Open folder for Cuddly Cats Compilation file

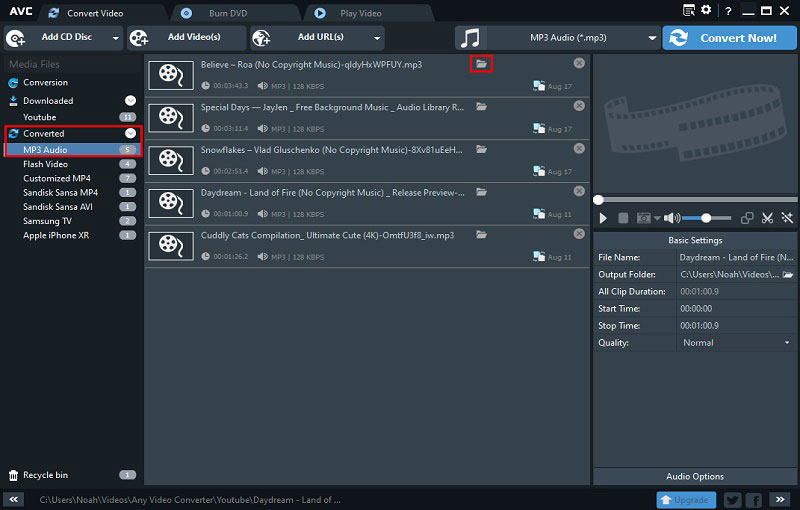481,235
